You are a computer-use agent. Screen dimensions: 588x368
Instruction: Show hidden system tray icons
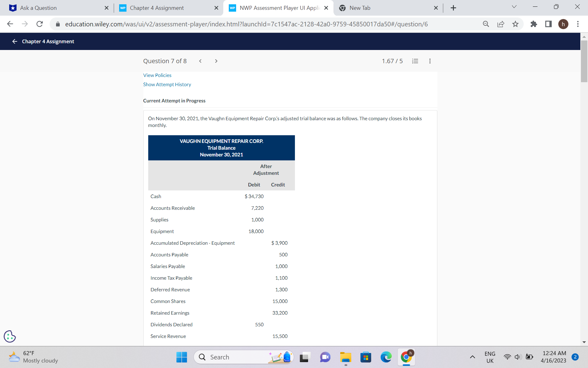pyautogui.click(x=472, y=357)
